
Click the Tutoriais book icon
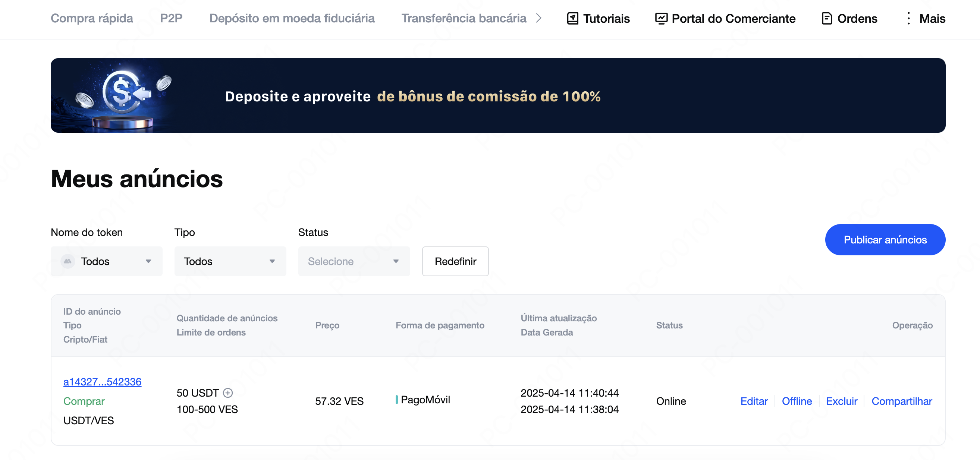(572, 18)
